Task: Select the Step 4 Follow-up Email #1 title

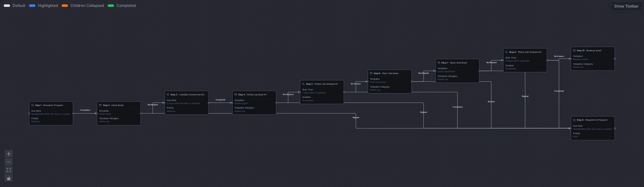Action: click(253, 95)
